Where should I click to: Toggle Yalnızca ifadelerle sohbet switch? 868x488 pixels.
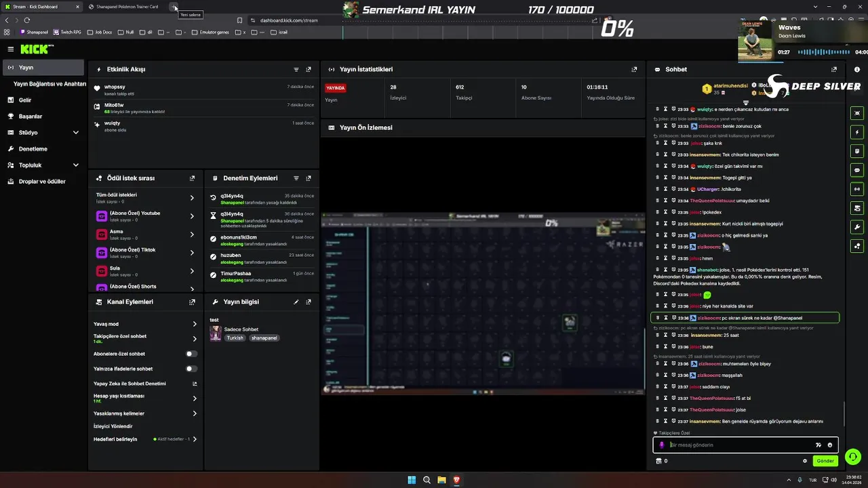[192, 369]
